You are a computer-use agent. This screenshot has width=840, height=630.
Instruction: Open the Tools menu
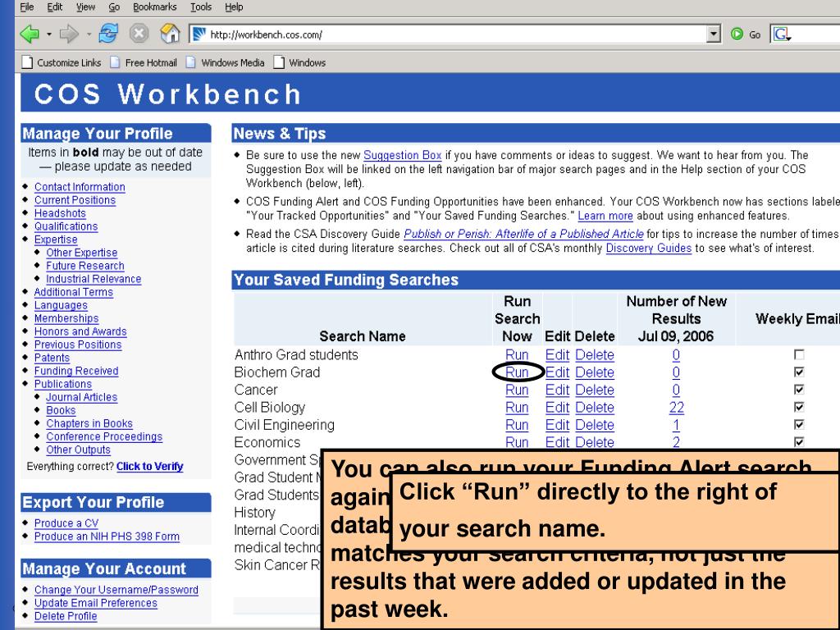pyautogui.click(x=201, y=7)
